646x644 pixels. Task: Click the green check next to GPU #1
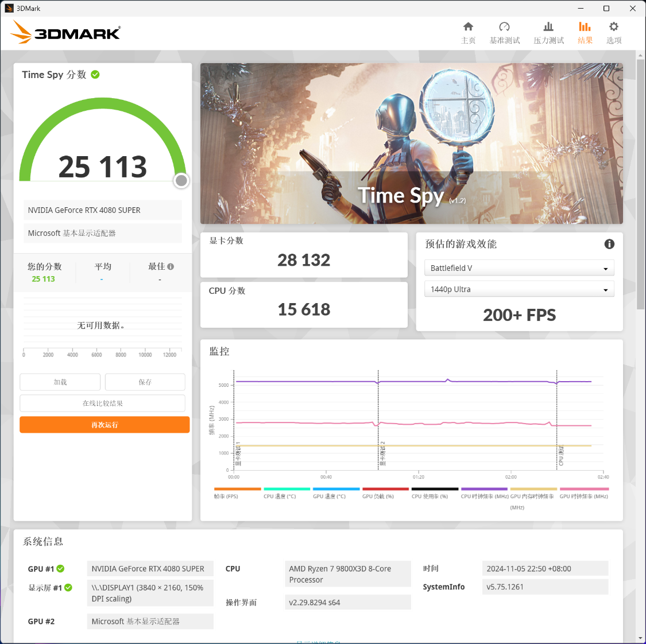[60, 569]
